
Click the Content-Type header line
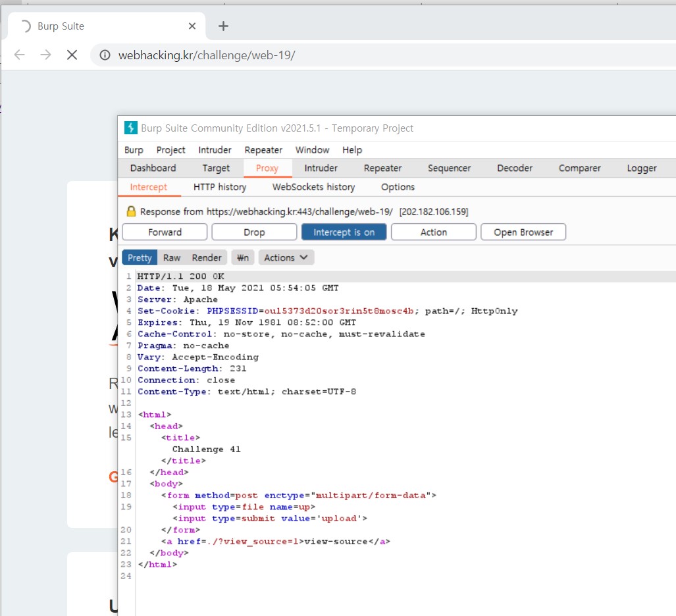click(x=247, y=392)
